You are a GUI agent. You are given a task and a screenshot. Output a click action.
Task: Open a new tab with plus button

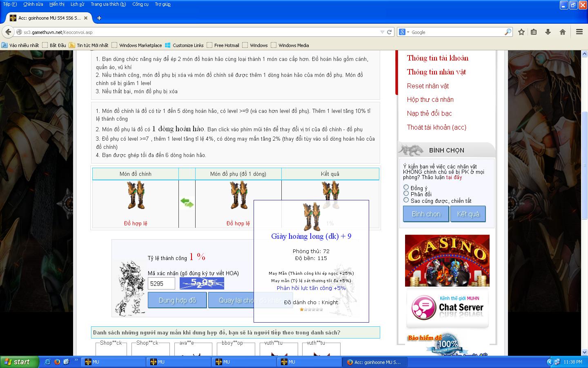click(99, 18)
